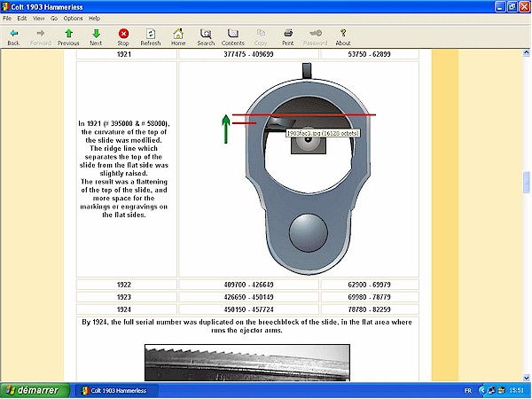Open the About dialog
This screenshot has width=532, height=399.
point(343,37)
